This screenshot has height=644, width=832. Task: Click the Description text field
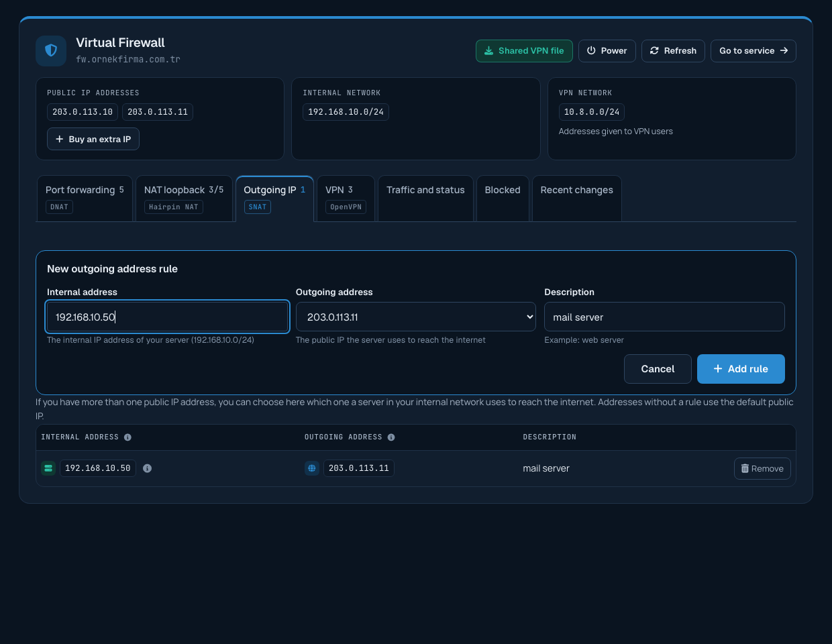664,317
